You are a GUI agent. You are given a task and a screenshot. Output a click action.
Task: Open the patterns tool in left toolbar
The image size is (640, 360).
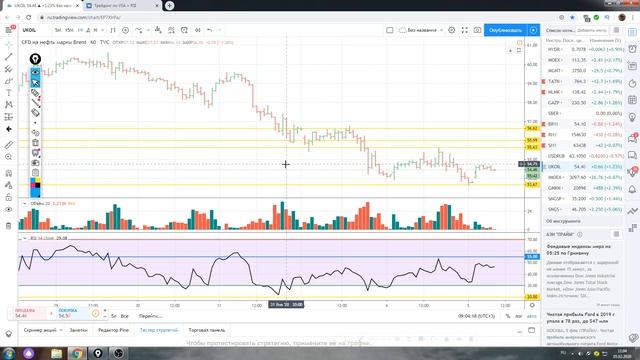pos(9,105)
